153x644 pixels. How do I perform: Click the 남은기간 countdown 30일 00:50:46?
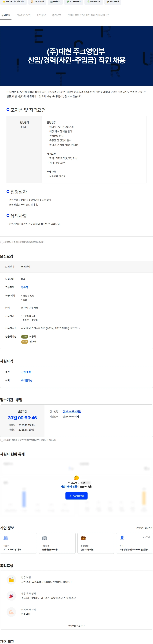coord(22,418)
